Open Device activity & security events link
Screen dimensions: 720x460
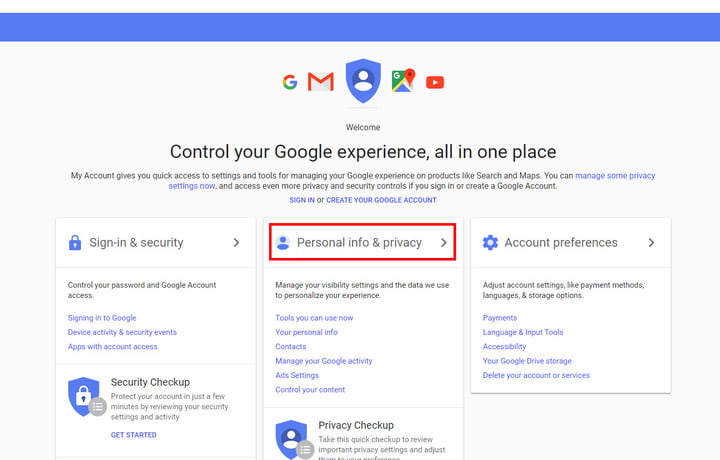pos(122,332)
